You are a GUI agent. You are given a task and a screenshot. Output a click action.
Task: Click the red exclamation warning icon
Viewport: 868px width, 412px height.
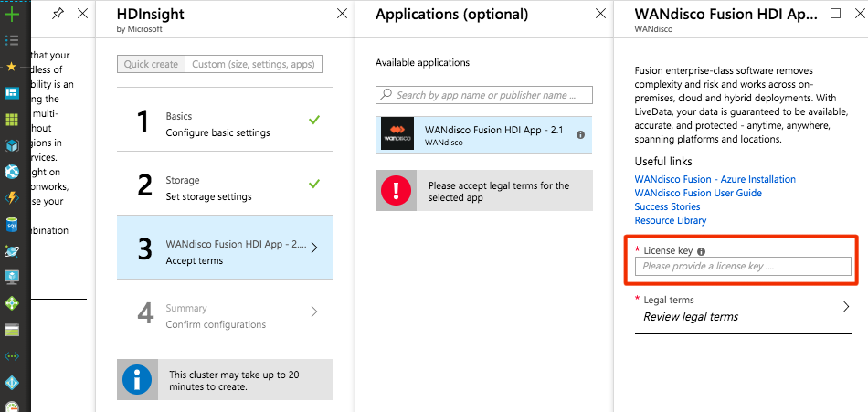click(x=396, y=191)
